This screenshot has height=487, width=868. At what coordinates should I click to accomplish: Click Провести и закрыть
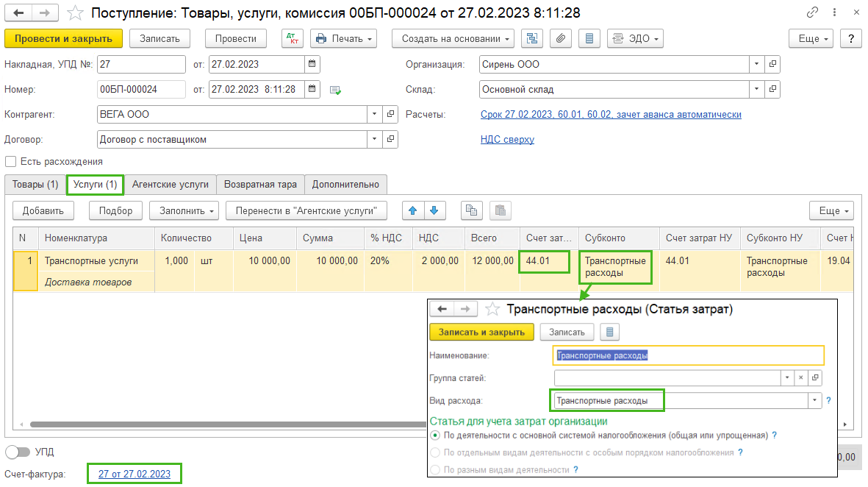(x=64, y=39)
